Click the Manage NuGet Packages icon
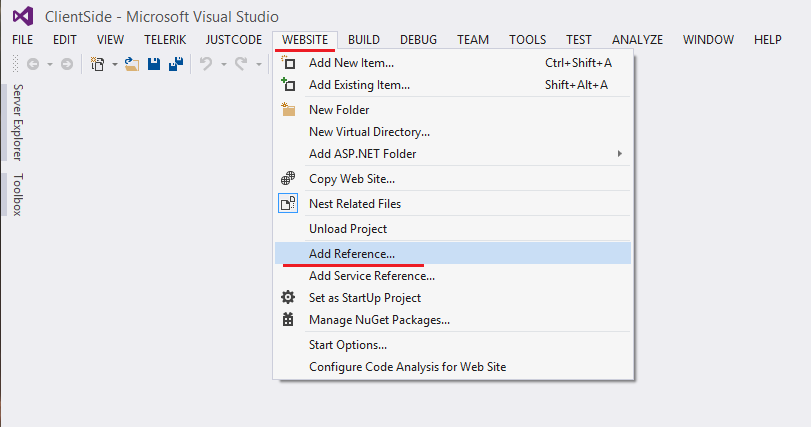Screen dimensions: 811x427 point(288,320)
